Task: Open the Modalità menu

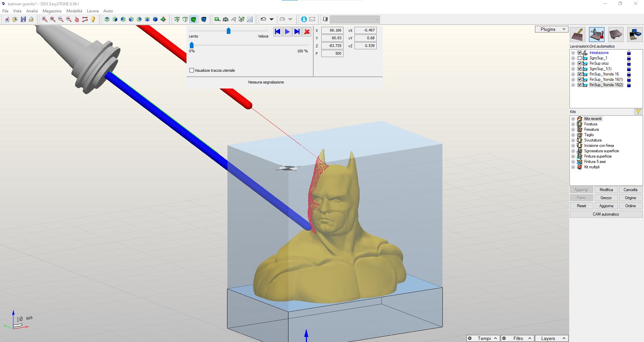Action: [74, 11]
